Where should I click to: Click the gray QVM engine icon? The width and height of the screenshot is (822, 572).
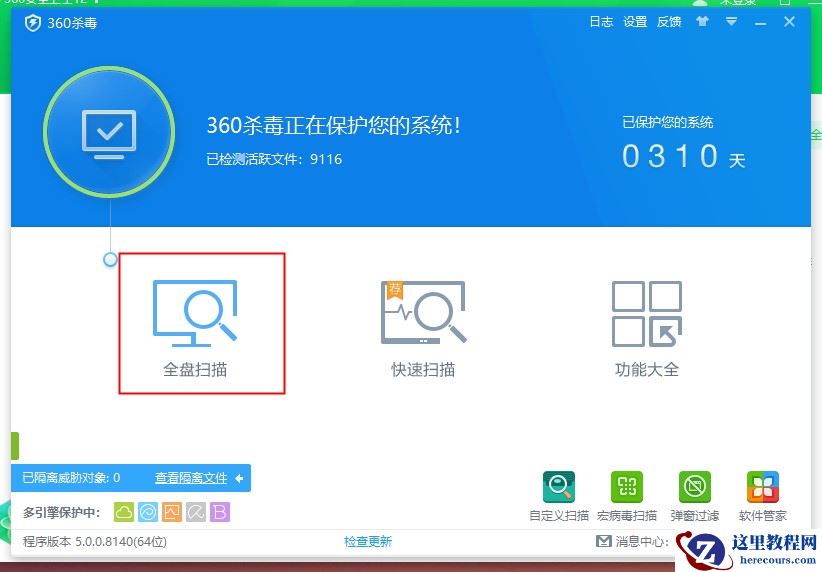tap(196, 512)
